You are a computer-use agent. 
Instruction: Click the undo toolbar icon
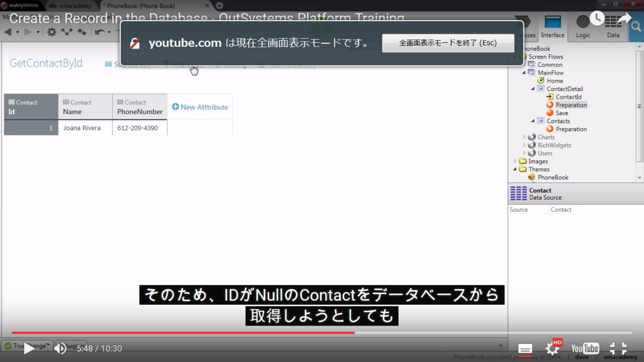(x=99, y=32)
